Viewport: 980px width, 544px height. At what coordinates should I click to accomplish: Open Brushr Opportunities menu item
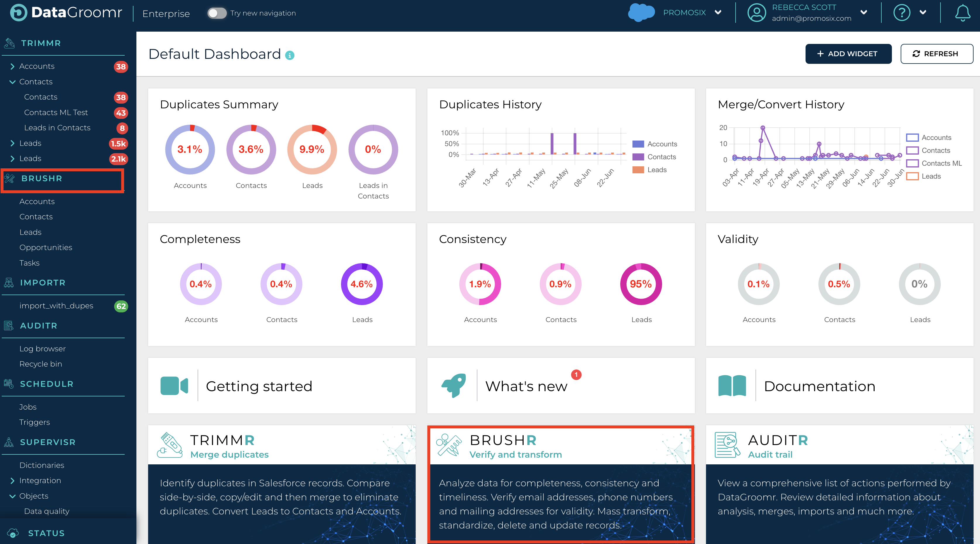pos(46,247)
